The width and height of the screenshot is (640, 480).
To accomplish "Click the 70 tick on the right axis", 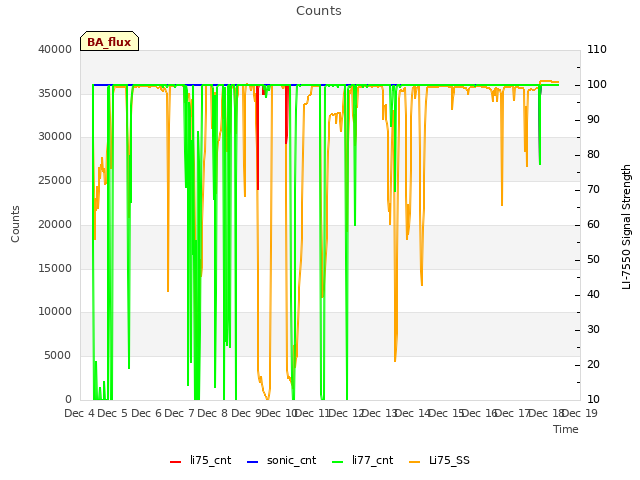I will (593, 190).
